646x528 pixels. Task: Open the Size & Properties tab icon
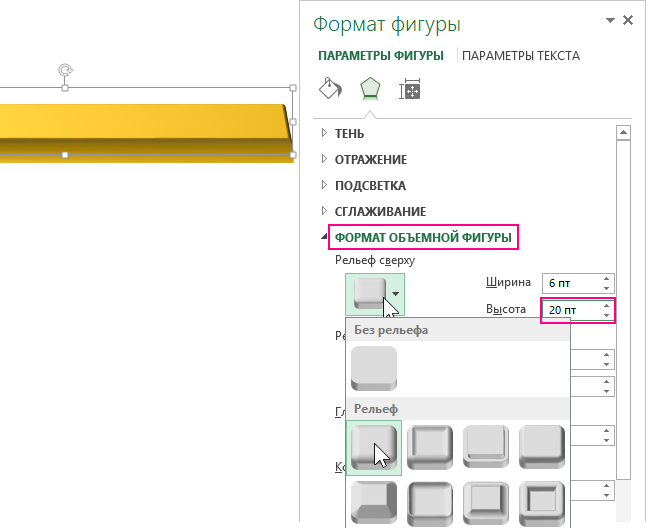[x=410, y=89]
